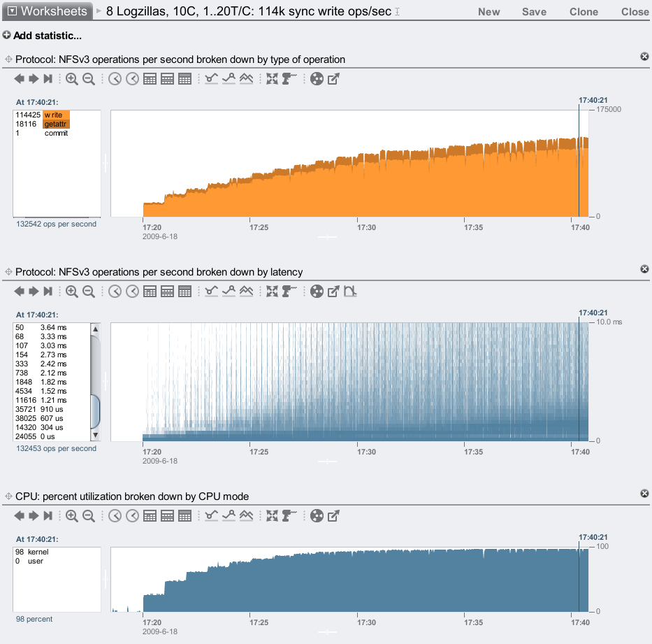
Task: Remove the NFSv3 latency statistic panel
Action: click(x=644, y=269)
